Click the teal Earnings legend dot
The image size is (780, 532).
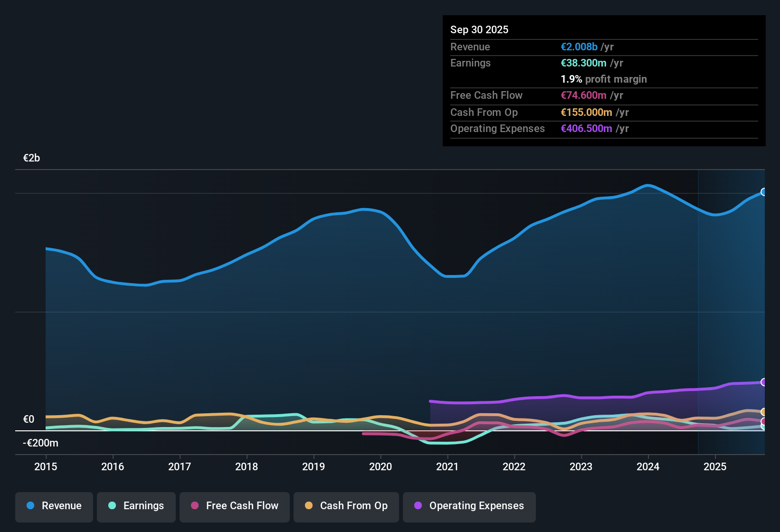[x=112, y=506]
